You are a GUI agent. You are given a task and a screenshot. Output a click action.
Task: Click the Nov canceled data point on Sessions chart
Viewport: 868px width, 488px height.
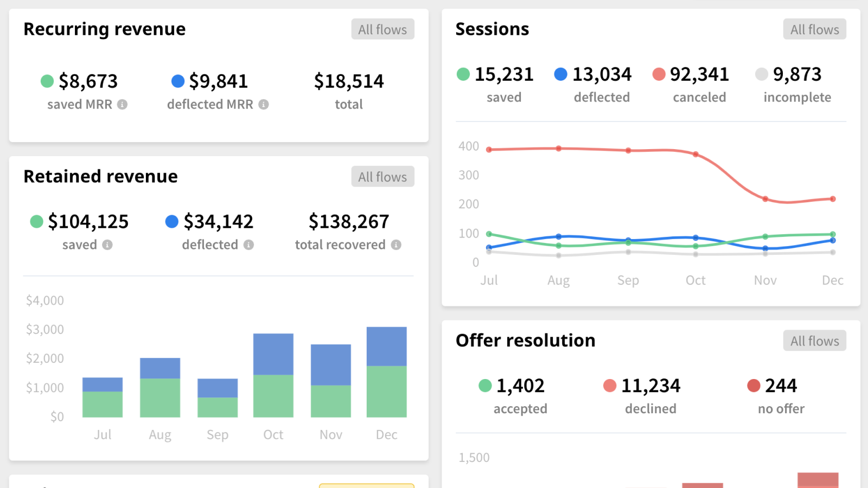click(765, 199)
